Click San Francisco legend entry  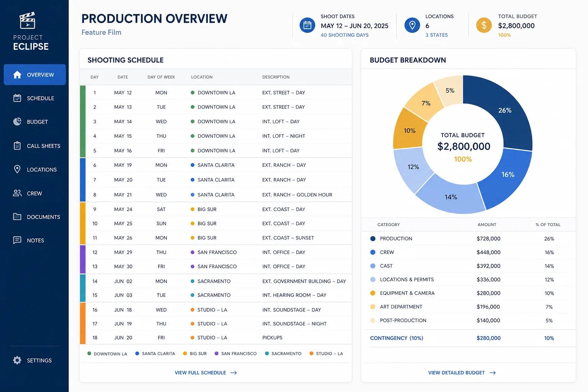coord(236,353)
